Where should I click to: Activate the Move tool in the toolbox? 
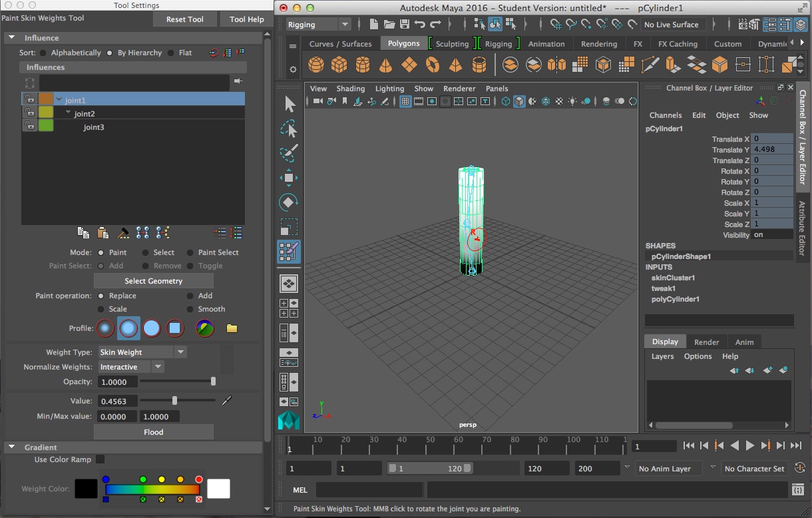pyautogui.click(x=289, y=176)
